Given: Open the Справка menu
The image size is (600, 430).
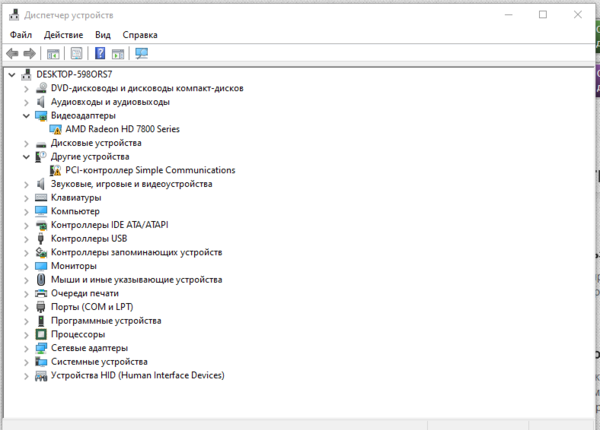Looking at the screenshot, I should pos(140,35).
